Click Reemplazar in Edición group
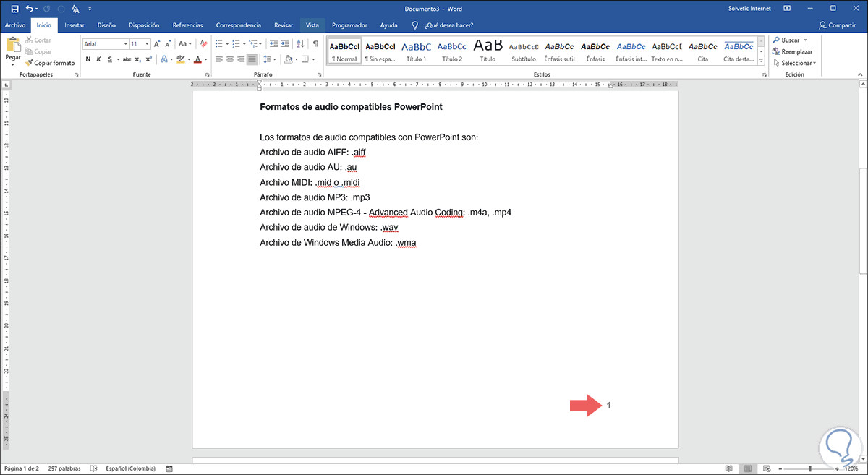The width and height of the screenshot is (868, 475). click(793, 52)
